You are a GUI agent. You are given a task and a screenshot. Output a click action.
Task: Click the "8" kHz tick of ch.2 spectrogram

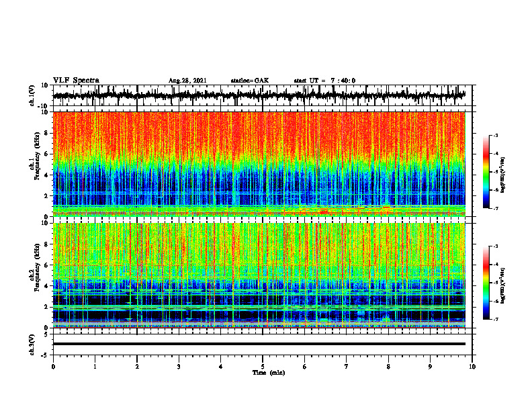[x=46, y=244]
